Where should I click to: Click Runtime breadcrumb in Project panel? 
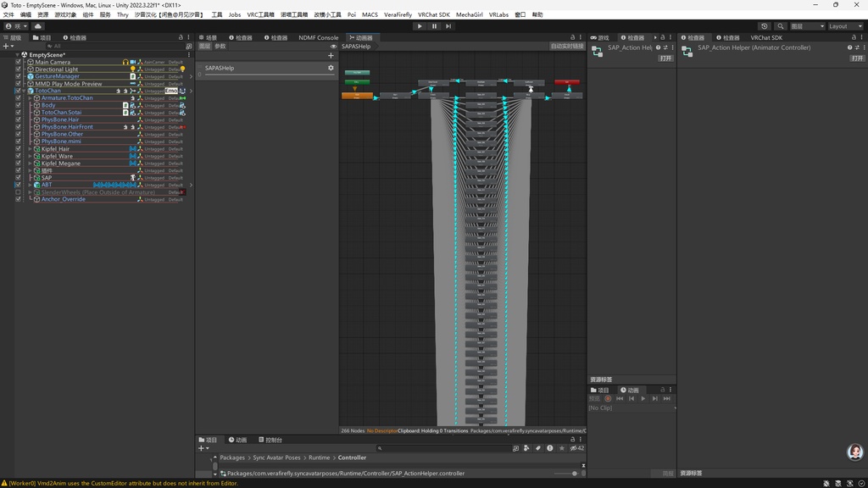pyautogui.click(x=319, y=457)
